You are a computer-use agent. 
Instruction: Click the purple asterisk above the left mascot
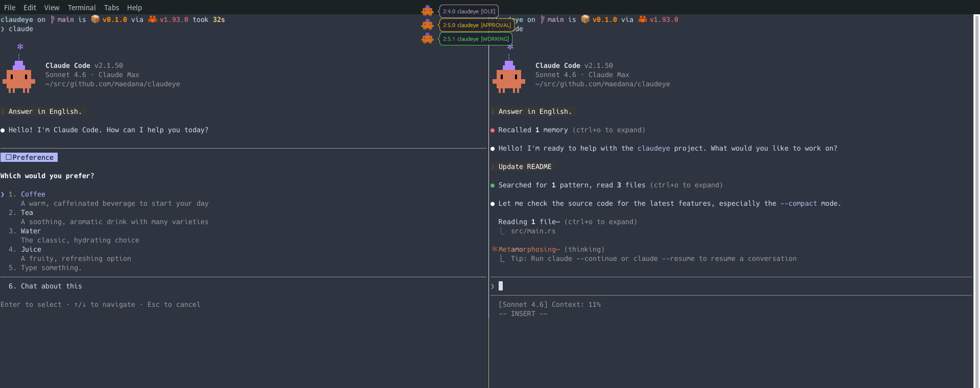(20, 46)
